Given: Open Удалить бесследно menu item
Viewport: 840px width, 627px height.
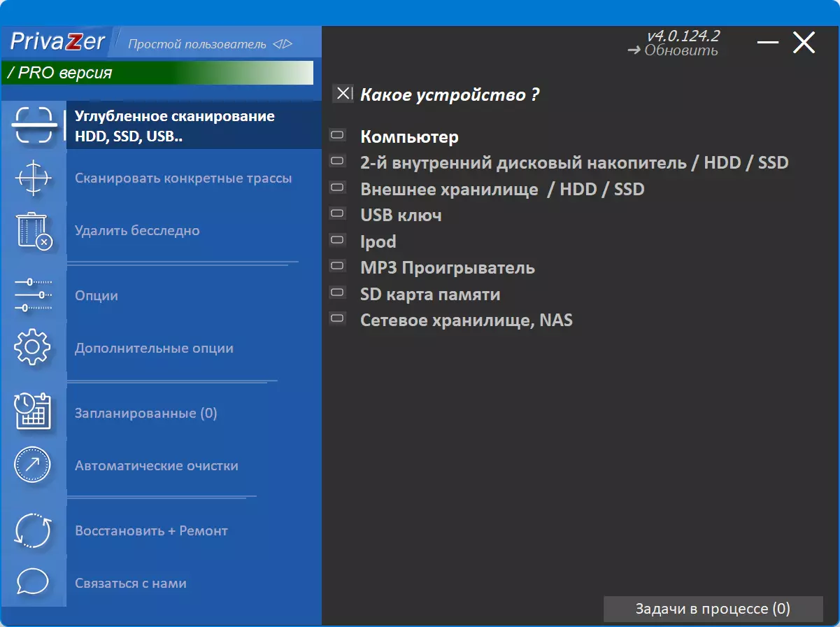Looking at the screenshot, I should coord(137,230).
